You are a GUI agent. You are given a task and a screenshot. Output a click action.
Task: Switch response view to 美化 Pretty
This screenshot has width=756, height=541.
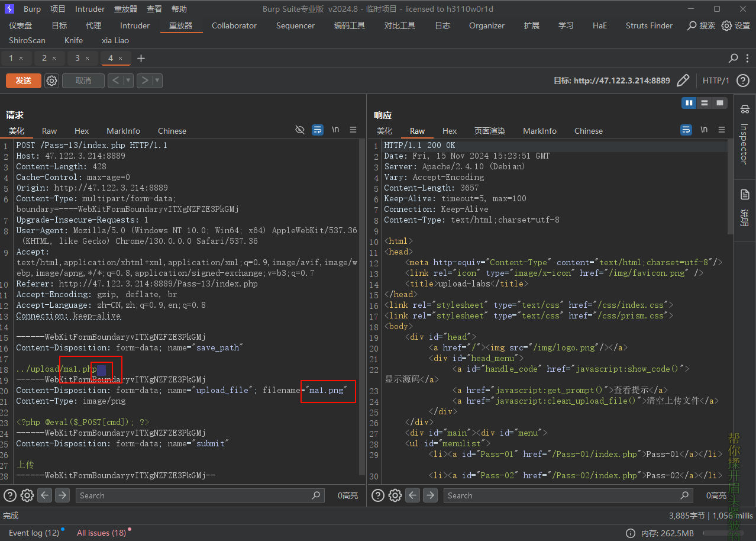(385, 131)
